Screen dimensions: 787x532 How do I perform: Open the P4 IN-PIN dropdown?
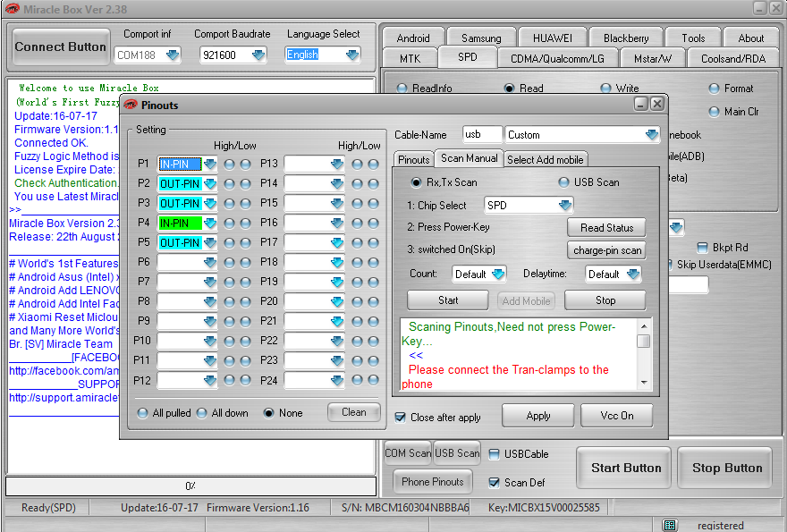(210, 223)
